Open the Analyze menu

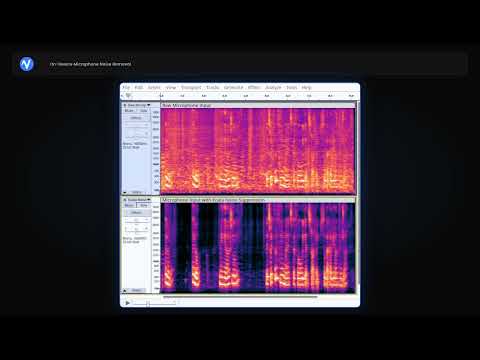(273, 87)
